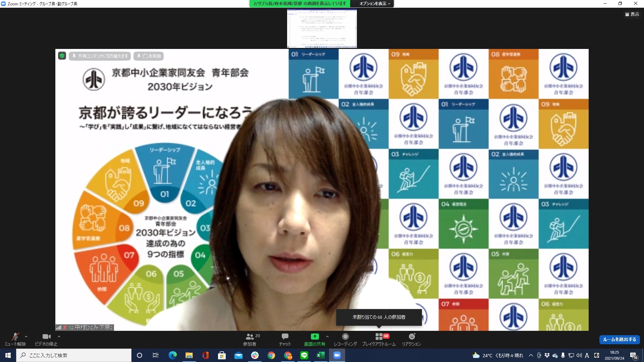Viewport: 644px width, 362px height.
Task: Open Cortana circle icon in taskbar
Action: [x=140, y=355]
